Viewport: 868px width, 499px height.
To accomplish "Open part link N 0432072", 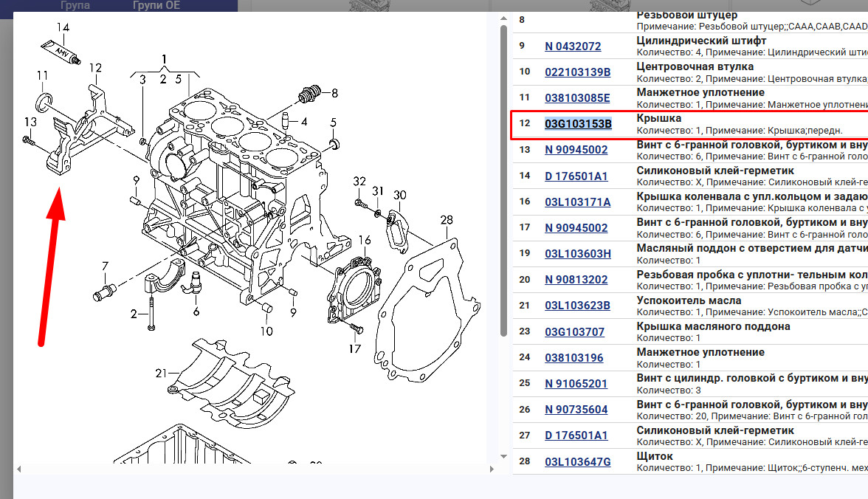I will coord(573,46).
